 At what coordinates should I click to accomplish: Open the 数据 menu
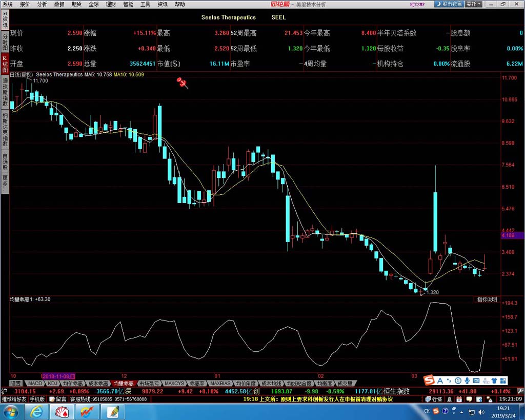coord(59,4)
